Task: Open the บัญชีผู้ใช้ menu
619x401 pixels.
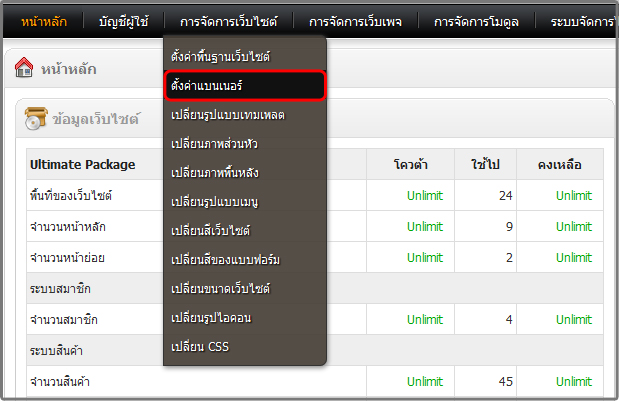Action: [124, 21]
